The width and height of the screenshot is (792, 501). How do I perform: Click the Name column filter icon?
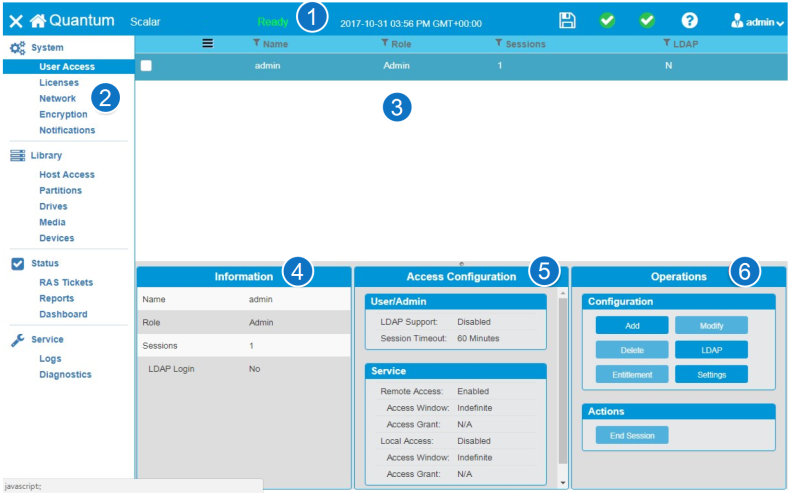257,43
